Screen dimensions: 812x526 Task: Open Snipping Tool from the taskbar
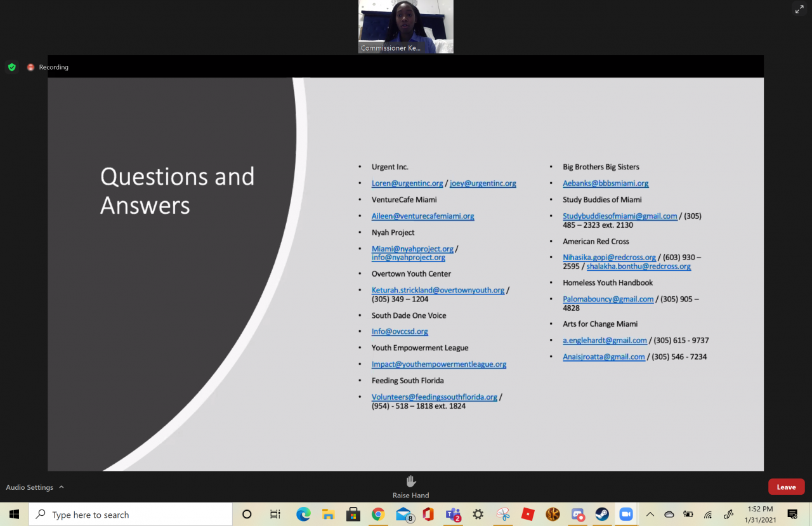click(x=503, y=514)
